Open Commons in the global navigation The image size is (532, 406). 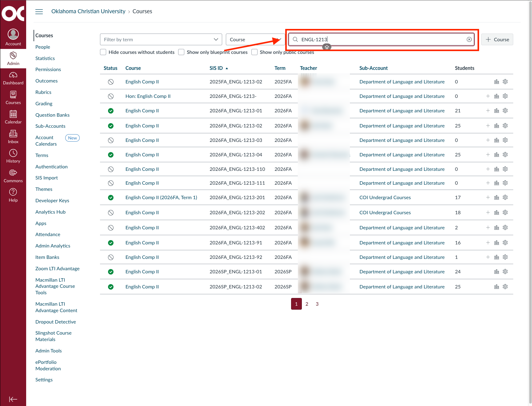pyautogui.click(x=13, y=176)
